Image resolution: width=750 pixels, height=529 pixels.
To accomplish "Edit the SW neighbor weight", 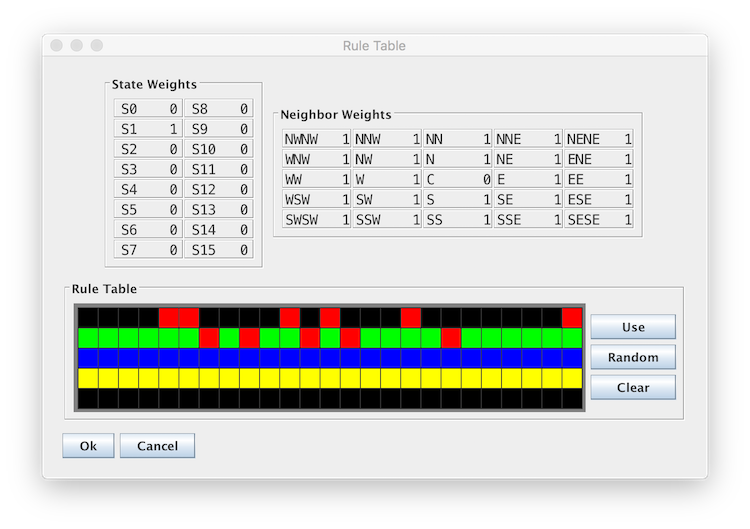I will tap(387, 199).
